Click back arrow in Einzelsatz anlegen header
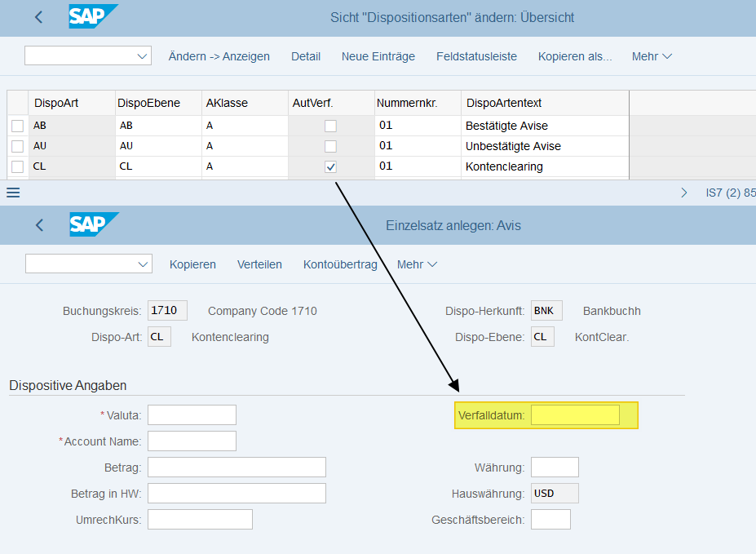Image resolution: width=756 pixels, height=554 pixels. pyautogui.click(x=39, y=225)
